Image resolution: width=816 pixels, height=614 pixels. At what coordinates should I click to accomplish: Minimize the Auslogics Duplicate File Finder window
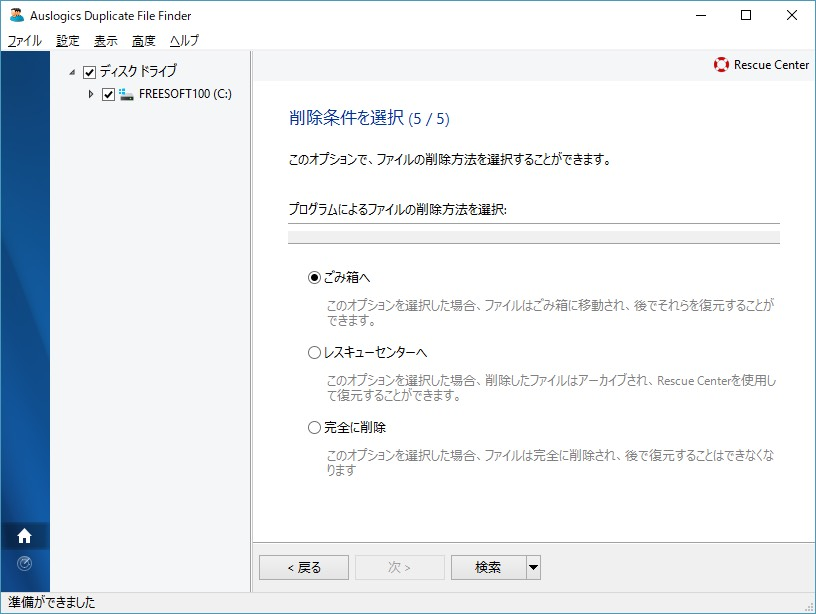(x=701, y=15)
